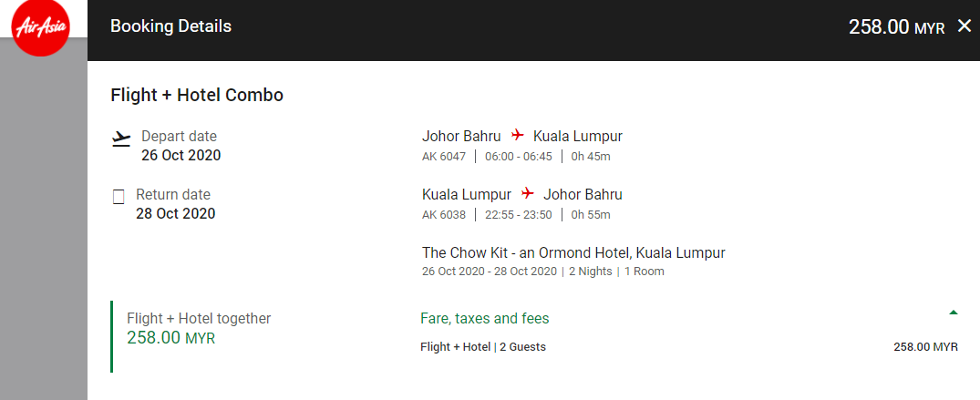Click the Flight + Hotel together price
The width and height of the screenshot is (980, 400).
point(170,338)
